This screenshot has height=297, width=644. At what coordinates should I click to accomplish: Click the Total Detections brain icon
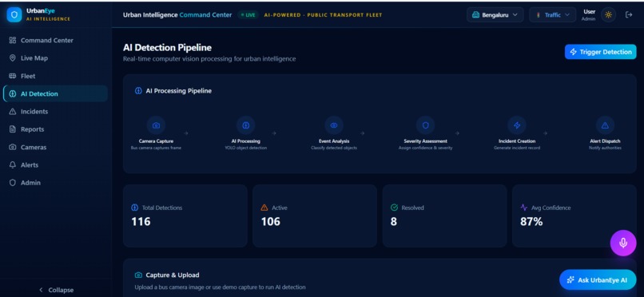(135, 208)
